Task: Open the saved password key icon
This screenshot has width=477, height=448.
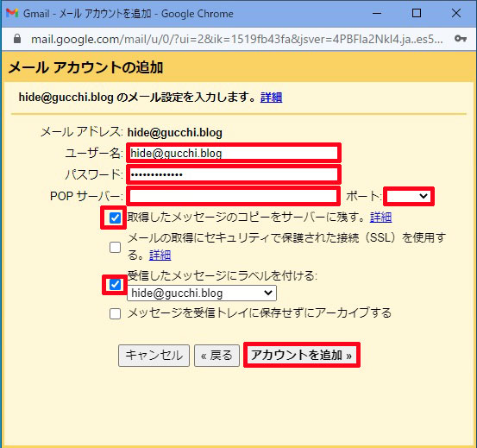Action: click(x=461, y=39)
